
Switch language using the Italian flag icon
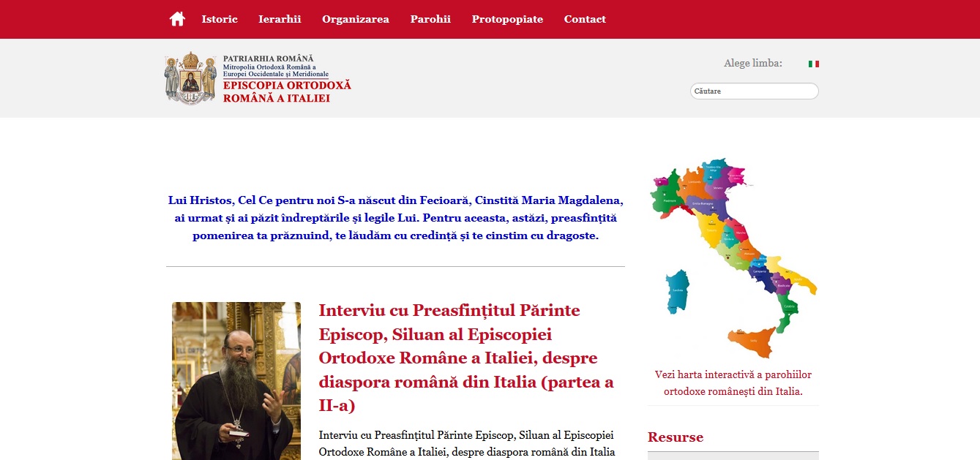pyautogui.click(x=812, y=64)
